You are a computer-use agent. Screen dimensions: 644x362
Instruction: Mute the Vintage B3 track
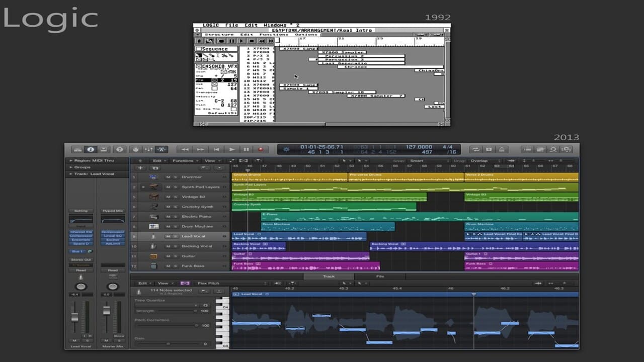click(x=168, y=197)
